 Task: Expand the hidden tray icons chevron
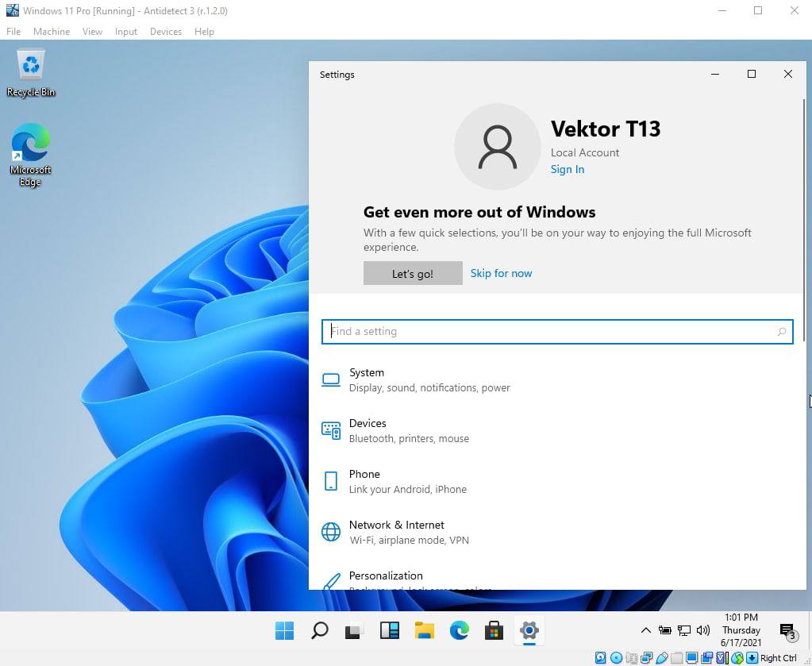(646, 630)
